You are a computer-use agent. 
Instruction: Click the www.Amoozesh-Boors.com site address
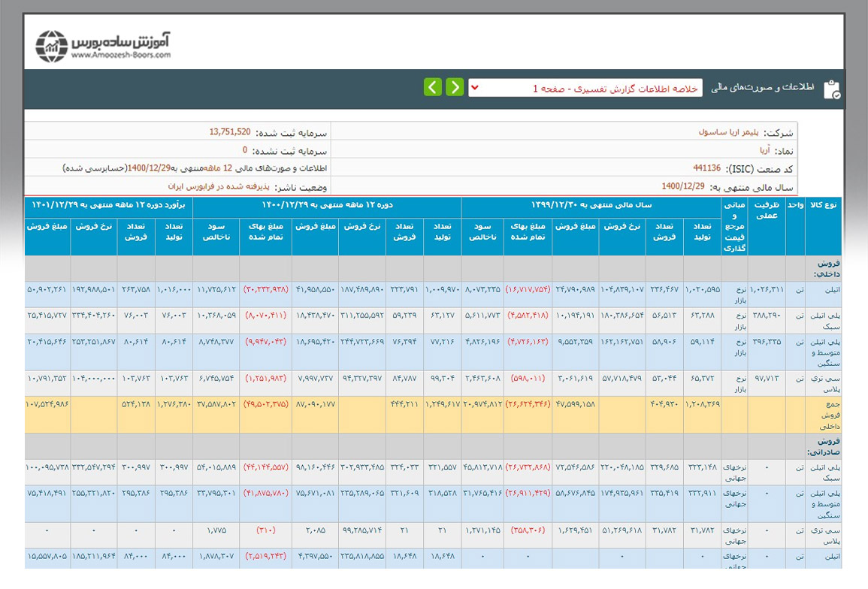click(x=121, y=55)
